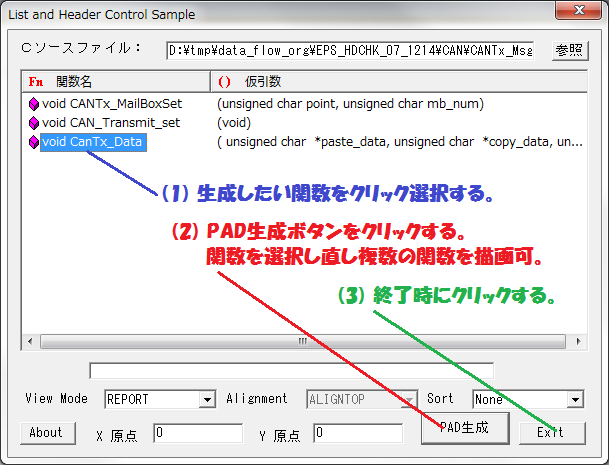Click the (void) argument cell
Viewport: 609px width, 465px height.
click(234, 123)
